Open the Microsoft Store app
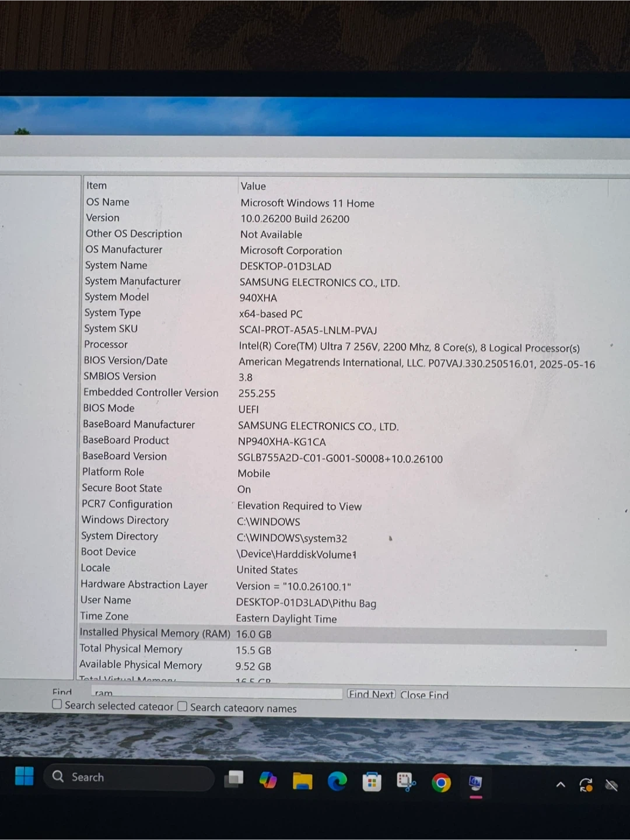This screenshot has width=630, height=840. click(x=372, y=782)
